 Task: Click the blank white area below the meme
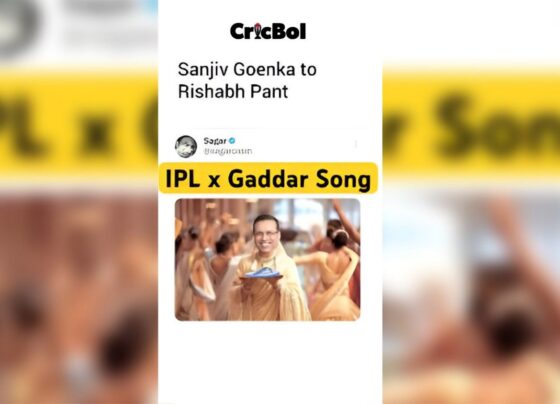[270, 363]
